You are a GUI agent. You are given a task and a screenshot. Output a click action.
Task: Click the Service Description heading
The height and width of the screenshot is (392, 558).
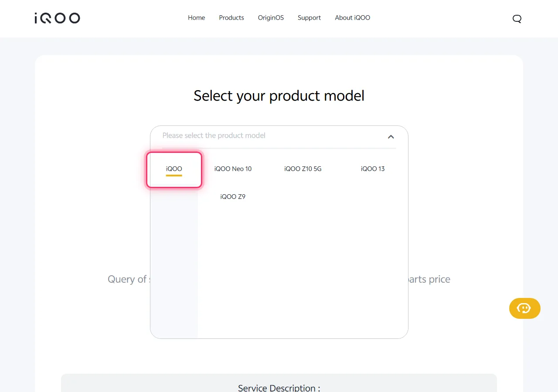(279, 388)
